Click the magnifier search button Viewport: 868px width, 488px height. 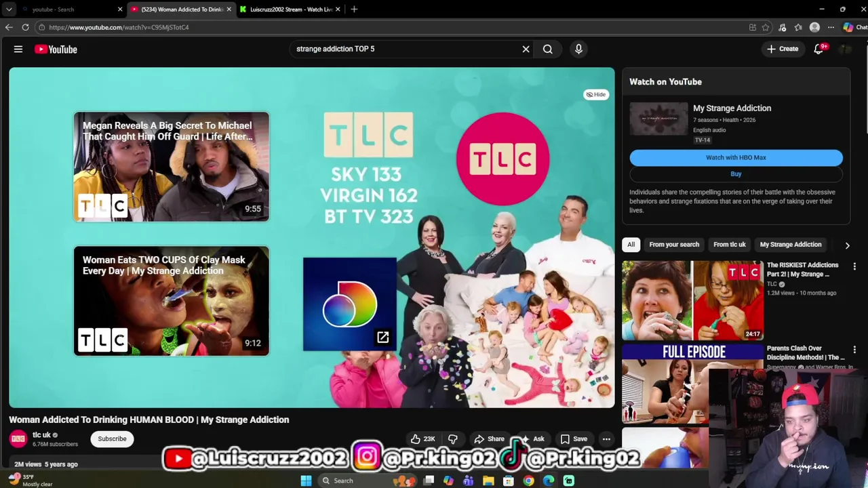tap(547, 49)
